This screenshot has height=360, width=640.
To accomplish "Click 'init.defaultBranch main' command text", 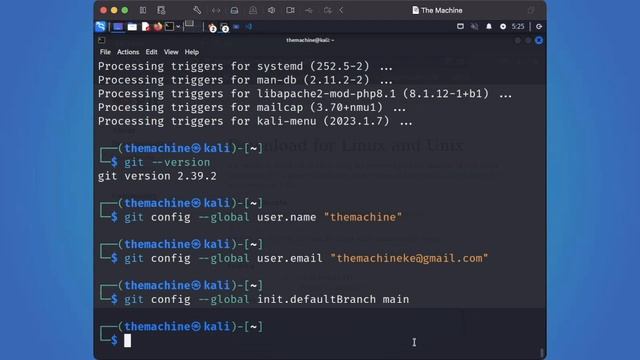I will (333, 300).
